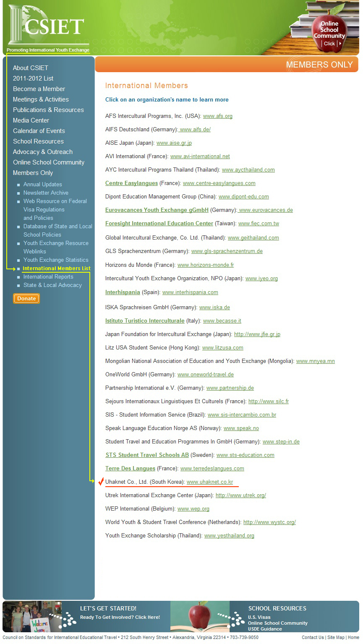The image size is (363, 644).
Task: Open Site Map in the footer
Action: click(336, 637)
